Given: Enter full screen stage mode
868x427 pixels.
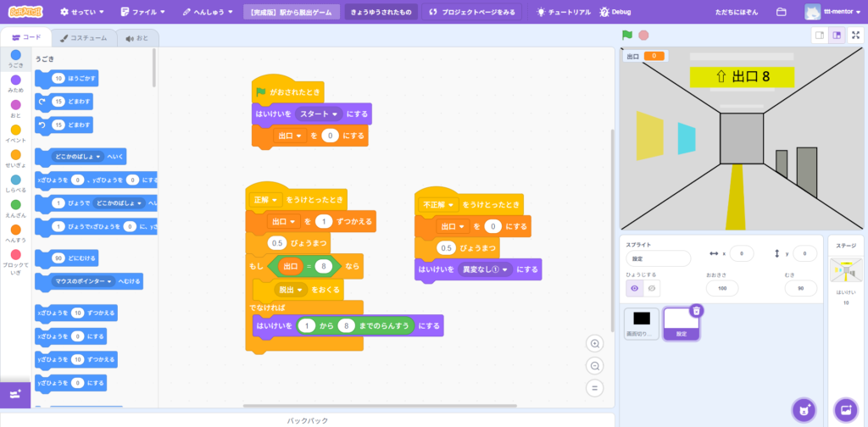Looking at the screenshot, I should pos(856,35).
